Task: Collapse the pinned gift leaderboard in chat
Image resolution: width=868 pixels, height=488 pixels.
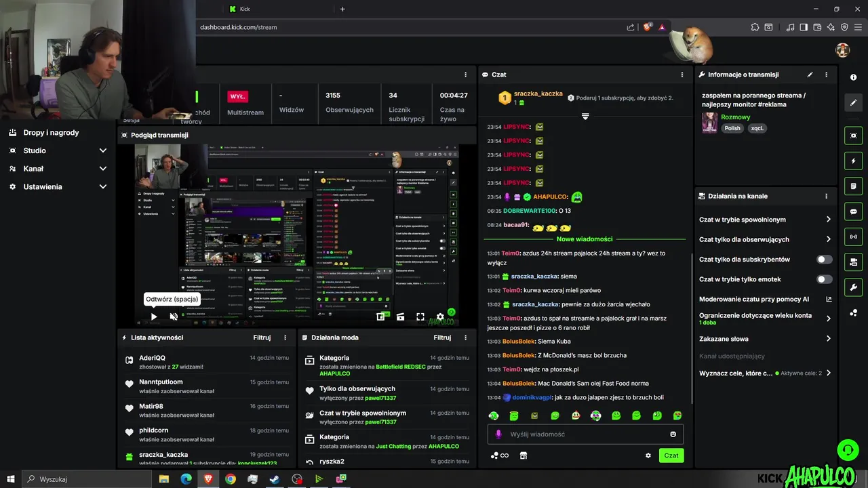Action: (585, 117)
